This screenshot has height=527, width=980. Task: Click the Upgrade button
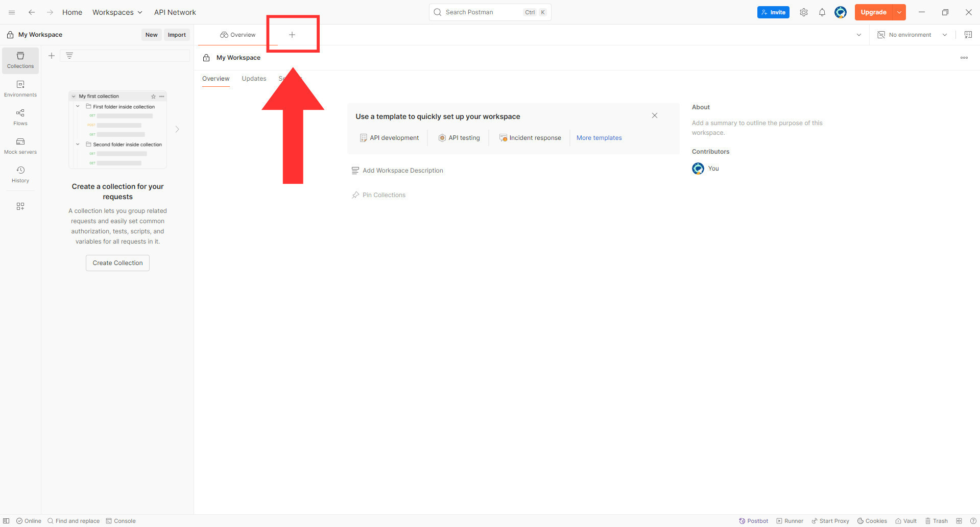[873, 12]
